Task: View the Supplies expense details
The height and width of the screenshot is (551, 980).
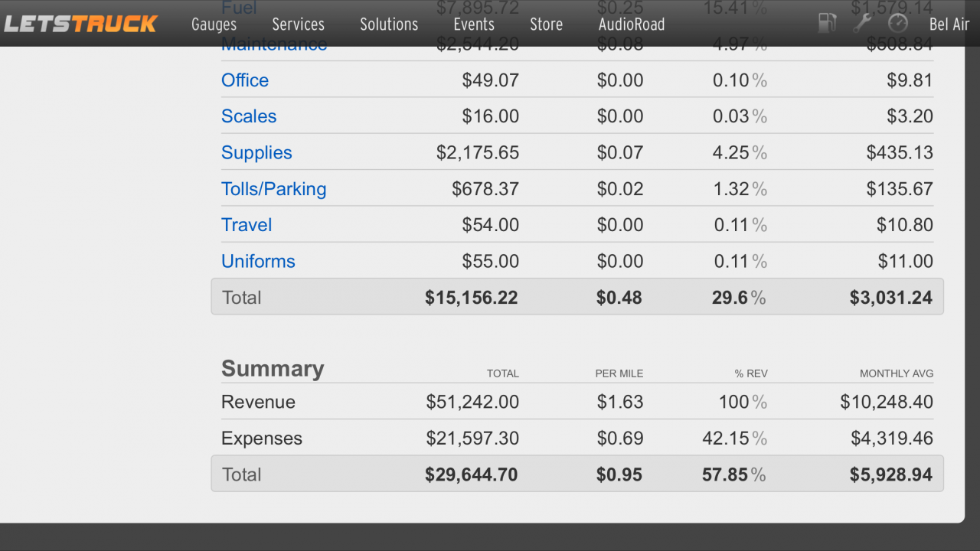Action: point(256,152)
